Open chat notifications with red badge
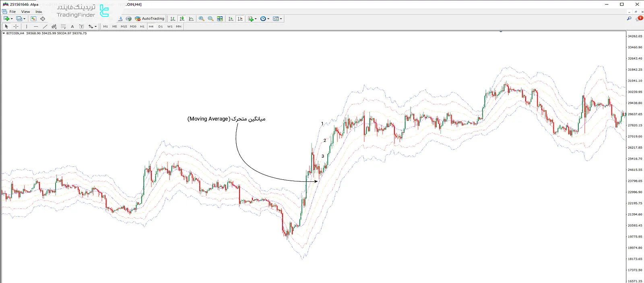Viewport: 644px width, 283px height. pyautogui.click(x=639, y=19)
